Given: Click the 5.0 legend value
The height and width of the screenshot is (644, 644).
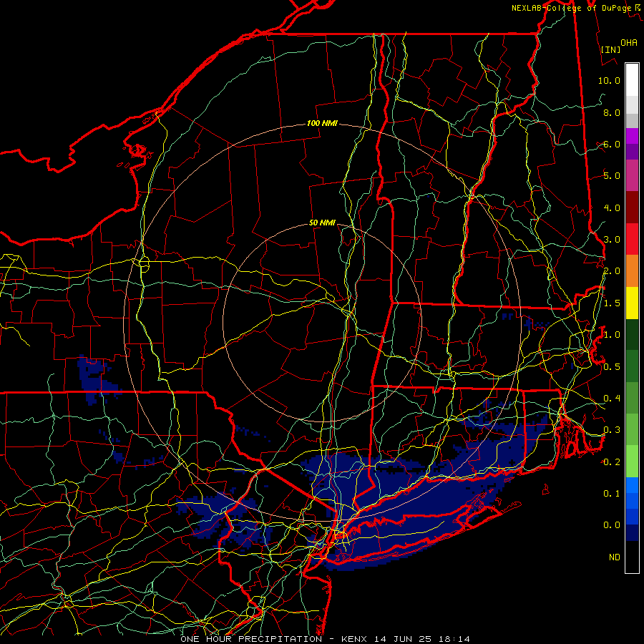Looking at the screenshot, I should tap(612, 176).
